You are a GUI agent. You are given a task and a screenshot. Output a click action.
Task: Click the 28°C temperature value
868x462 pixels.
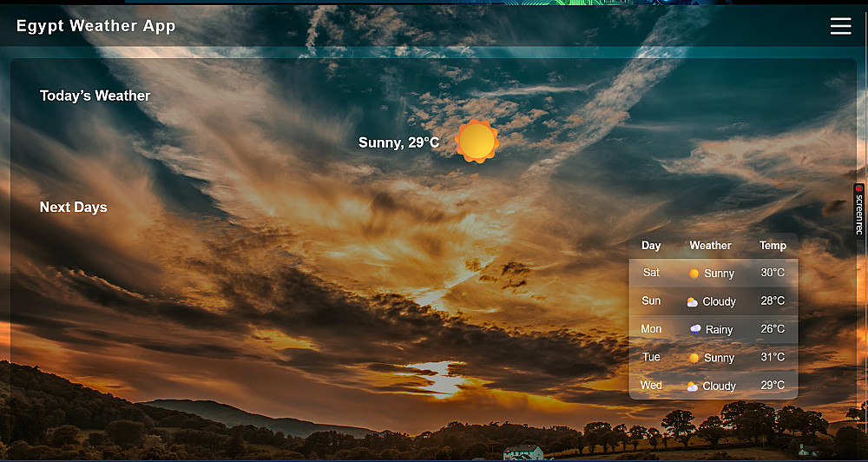click(x=773, y=300)
